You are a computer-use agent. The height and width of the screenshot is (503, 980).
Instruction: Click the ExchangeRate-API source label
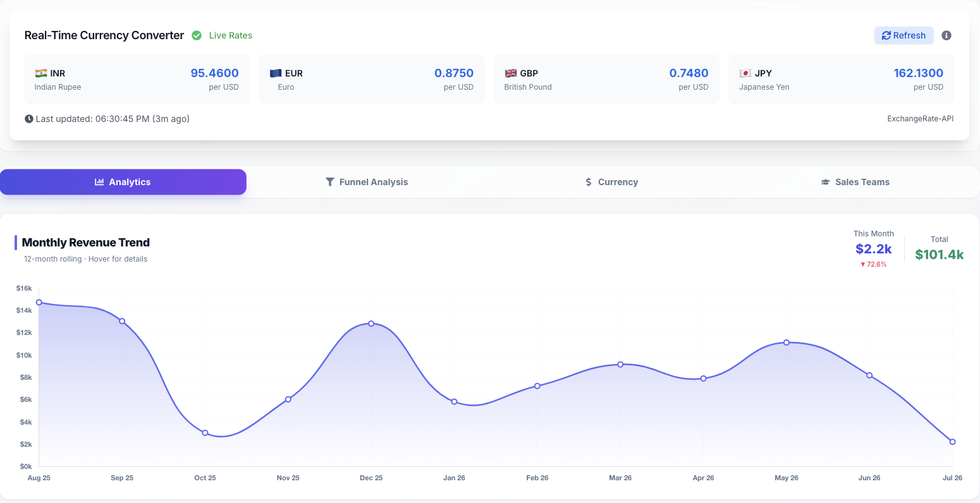pyautogui.click(x=921, y=119)
